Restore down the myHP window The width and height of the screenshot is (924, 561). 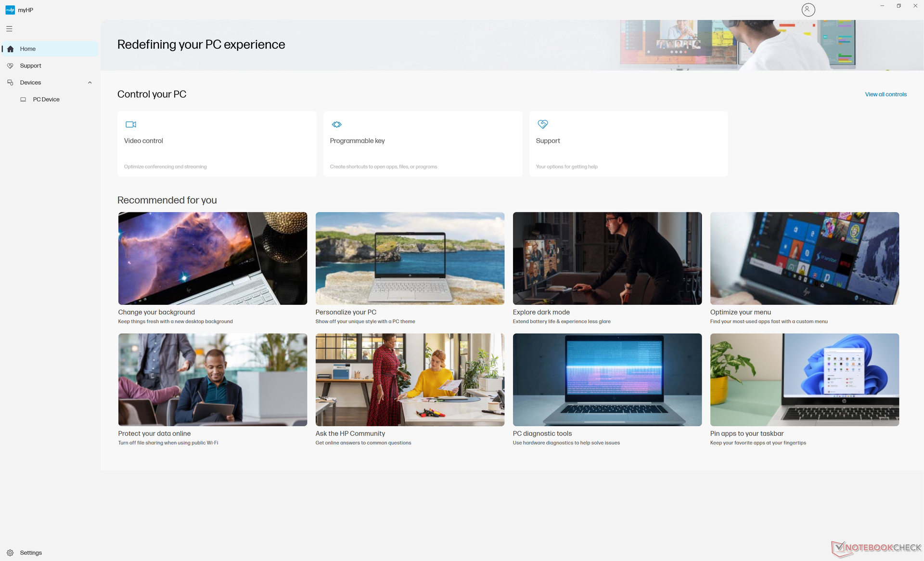click(x=898, y=6)
